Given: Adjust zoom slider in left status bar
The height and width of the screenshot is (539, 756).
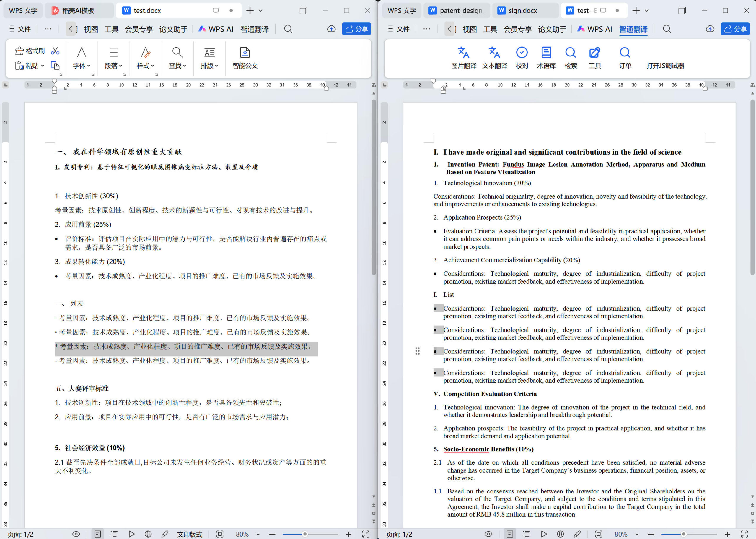Looking at the screenshot, I should click(x=305, y=534).
